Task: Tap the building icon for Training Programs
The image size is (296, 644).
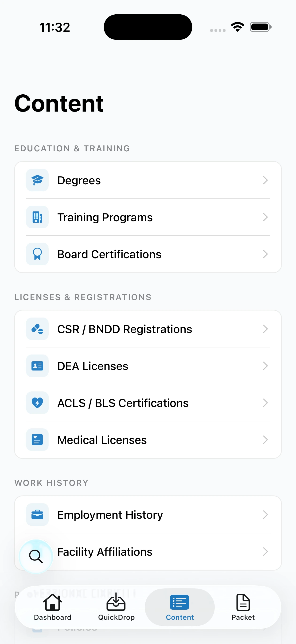Action: [x=37, y=217]
